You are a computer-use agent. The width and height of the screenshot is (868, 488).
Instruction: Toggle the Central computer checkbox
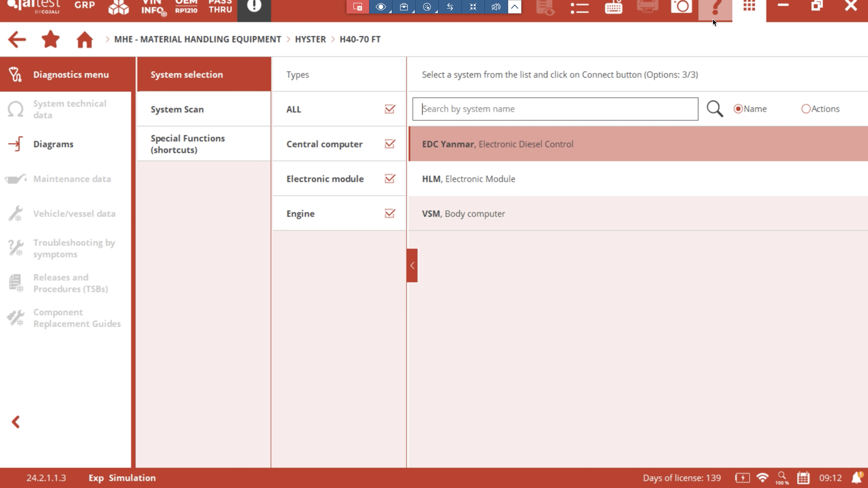click(390, 144)
